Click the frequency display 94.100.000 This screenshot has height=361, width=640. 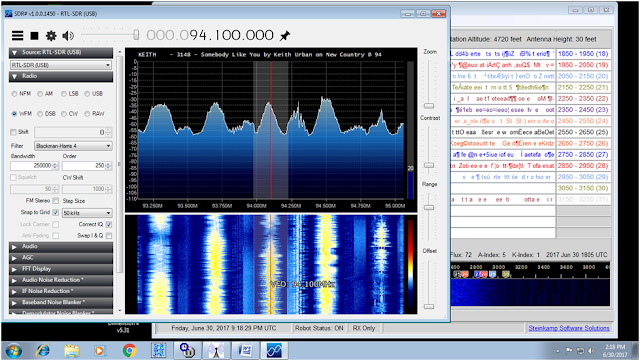click(x=210, y=35)
